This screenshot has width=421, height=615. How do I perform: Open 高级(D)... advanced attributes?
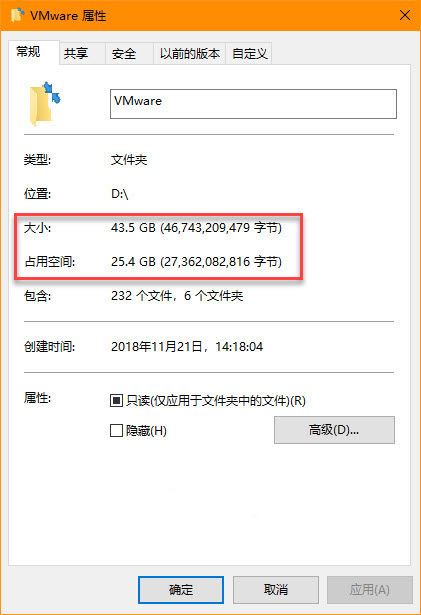point(334,430)
